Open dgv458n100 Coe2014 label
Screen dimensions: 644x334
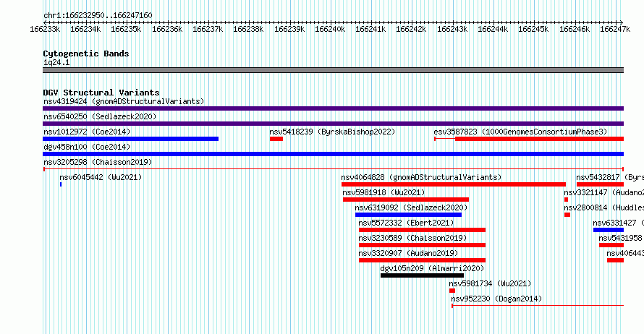(87, 147)
